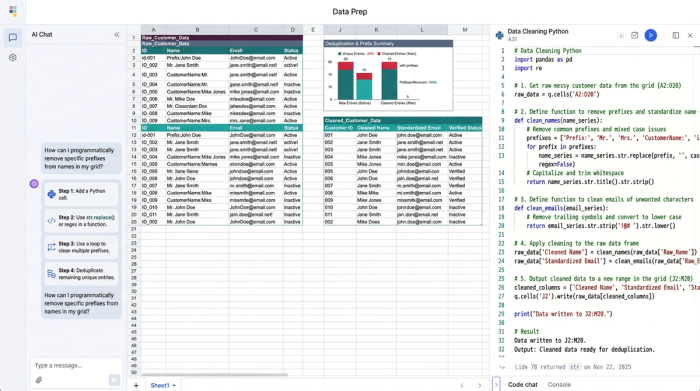This screenshot has width=700, height=391.
Task: Click the loop icon in Step 3 card
Action: (x=51, y=247)
